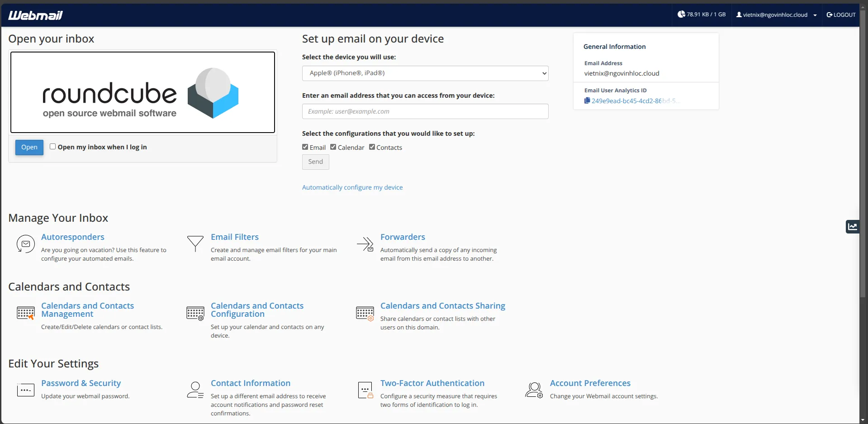Click the Two-Factor Authentication icon
This screenshot has height=424, width=868.
tap(365, 390)
